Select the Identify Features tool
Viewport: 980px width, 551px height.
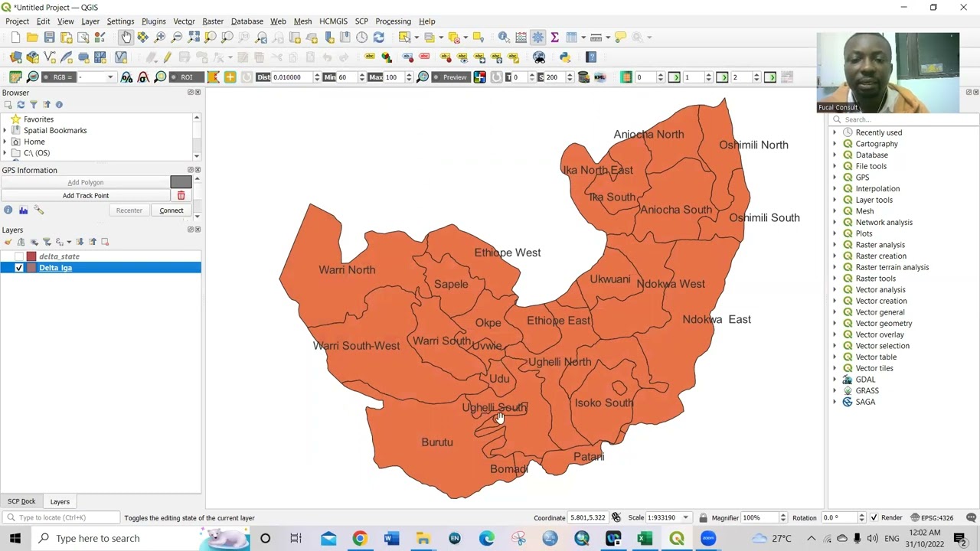pyautogui.click(x=504, y=37)
